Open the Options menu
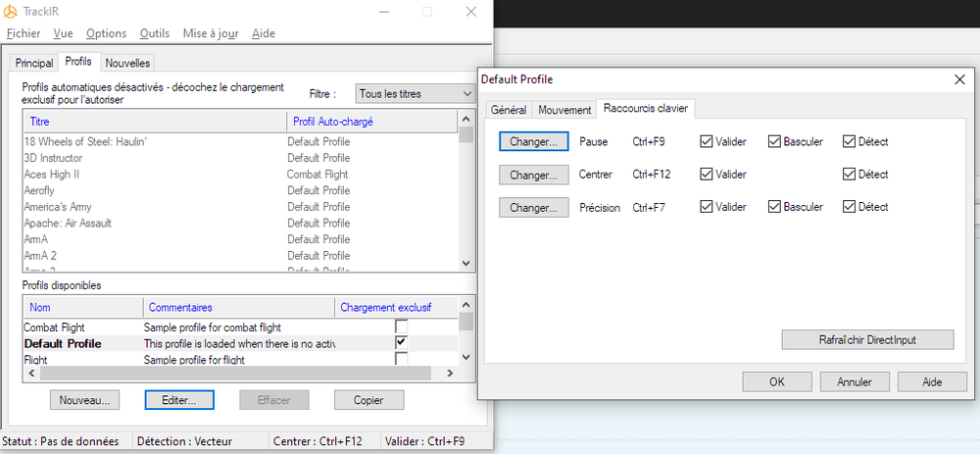The width and height of the screenshot is (980, 454). pos(106,33)
